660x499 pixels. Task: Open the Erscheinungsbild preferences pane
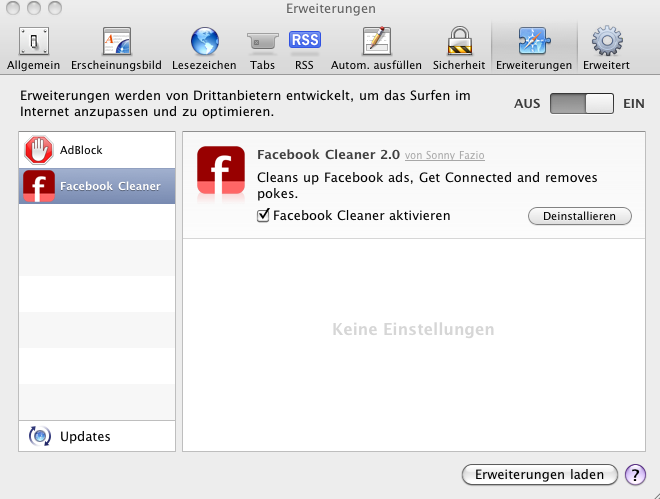pos(116,48)
